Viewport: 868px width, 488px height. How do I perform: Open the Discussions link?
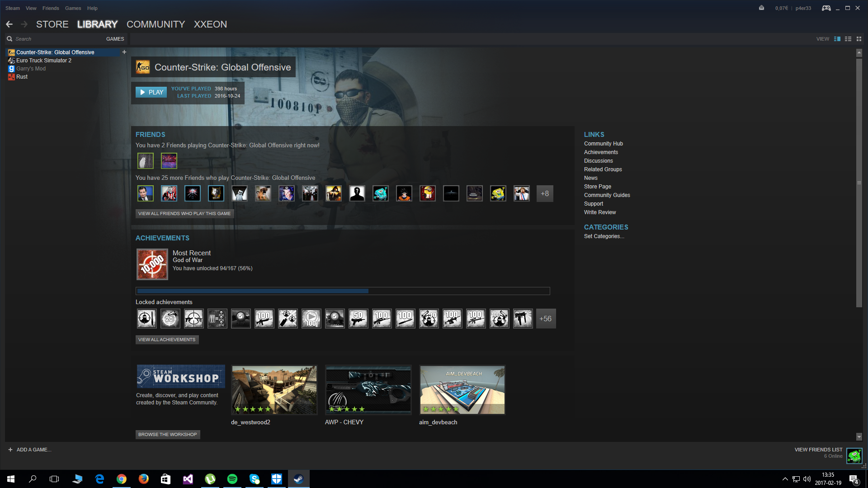[599, 161]
